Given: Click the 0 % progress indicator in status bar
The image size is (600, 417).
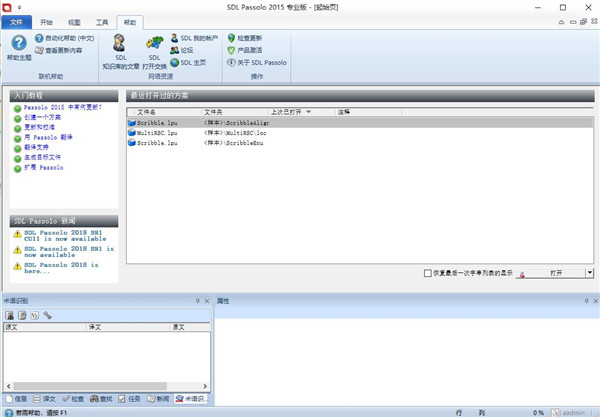Looking at the screenshot, I should coord(538,413).
